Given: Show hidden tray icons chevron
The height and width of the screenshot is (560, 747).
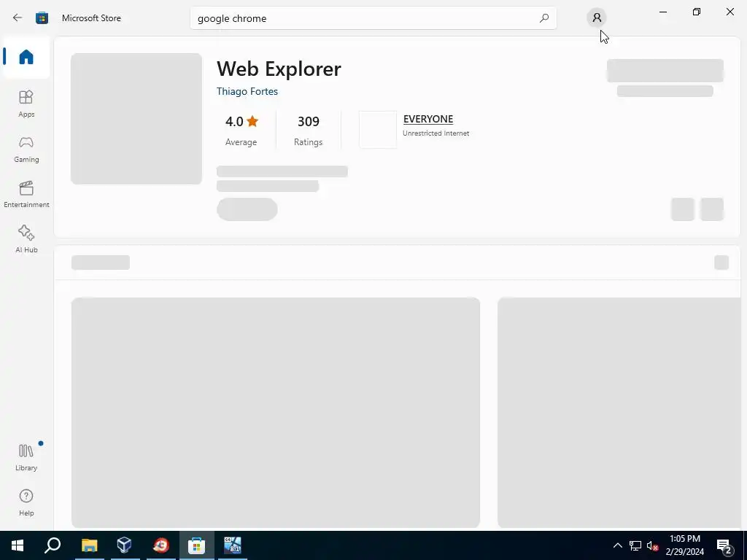Looking at the screenshot, I should pos(617,545).
